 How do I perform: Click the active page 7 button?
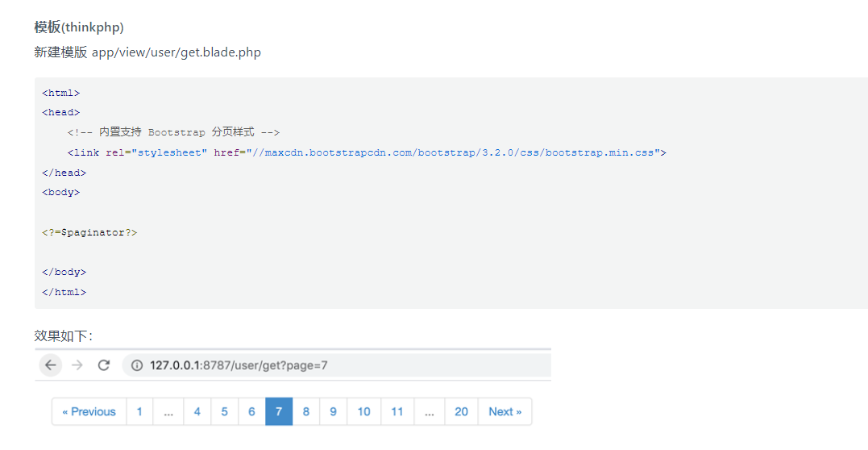point(279,412)
